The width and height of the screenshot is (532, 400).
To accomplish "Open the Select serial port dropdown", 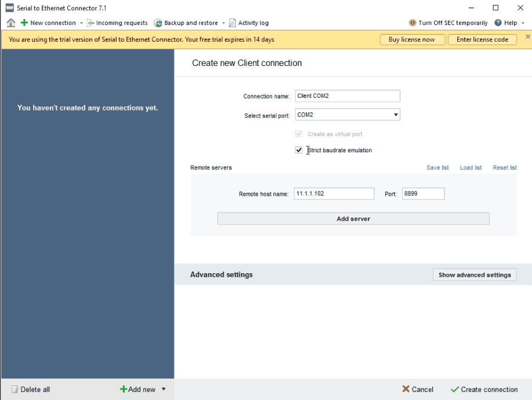I will pos(348,115).
